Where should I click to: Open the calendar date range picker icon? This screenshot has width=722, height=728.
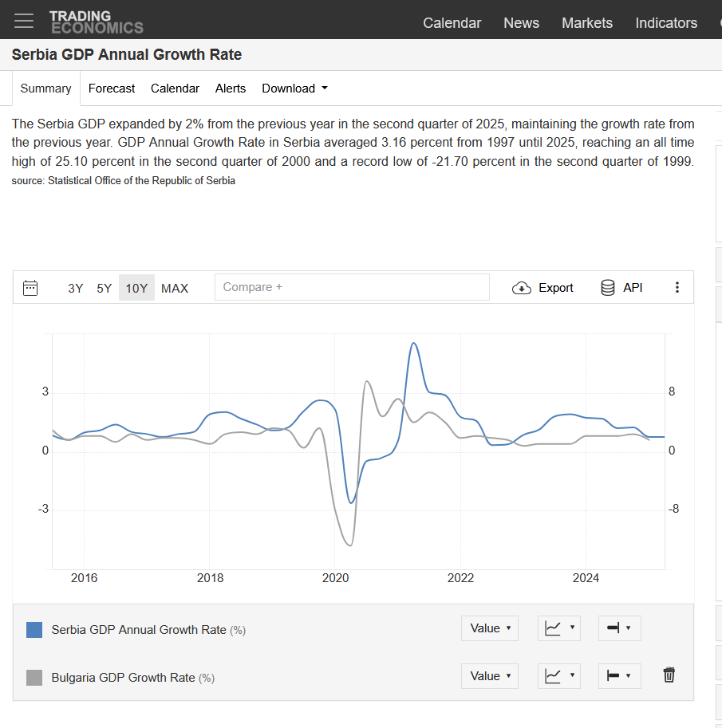[x=30, y=288]
